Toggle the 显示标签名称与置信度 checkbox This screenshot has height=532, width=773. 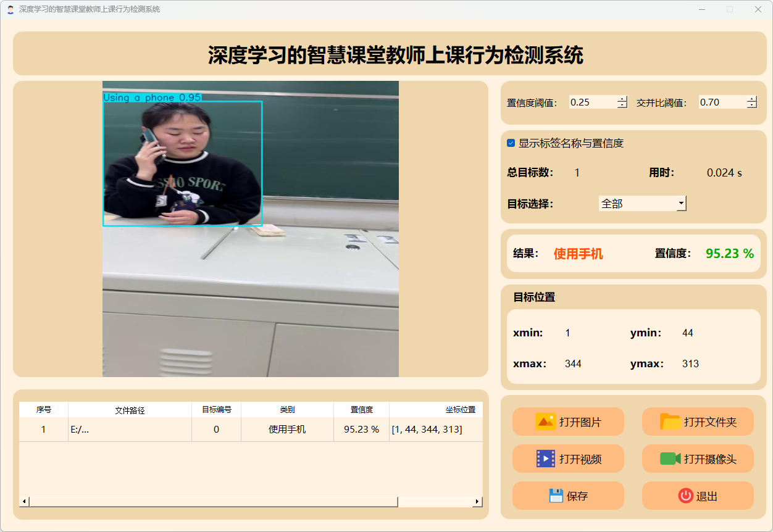(511, 143)
